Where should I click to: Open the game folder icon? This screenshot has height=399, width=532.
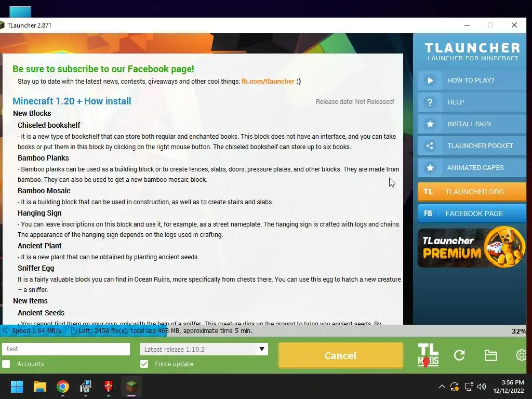pyautogui.click(x=490, y=355)
